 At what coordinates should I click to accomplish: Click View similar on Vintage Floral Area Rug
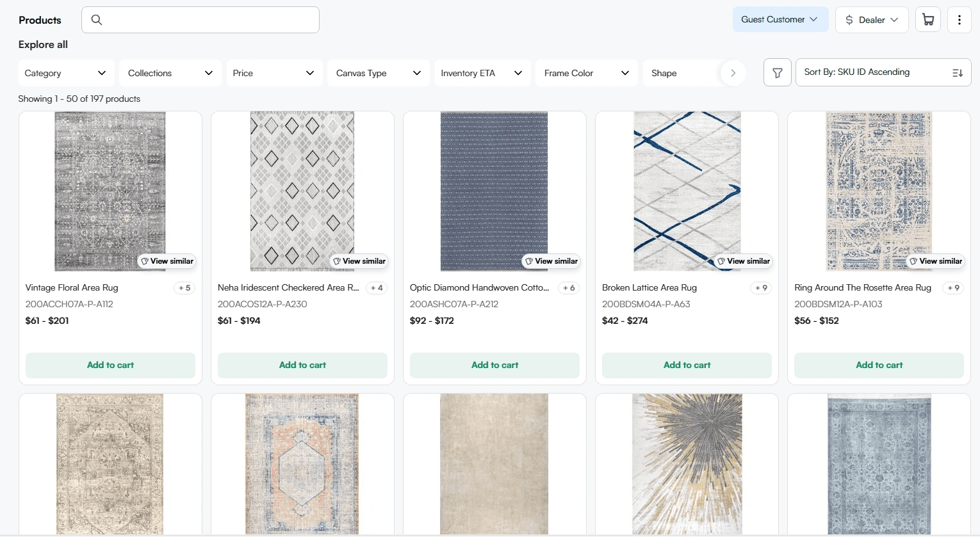tap(167, 261)
